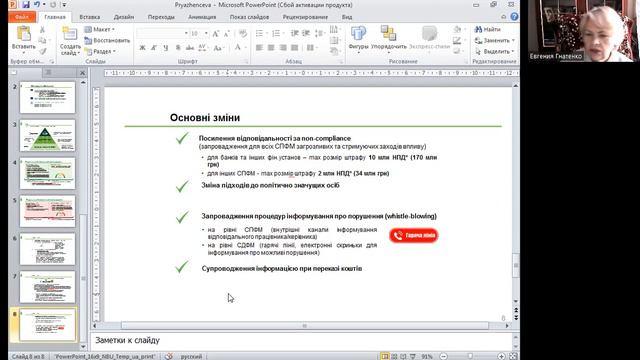640x360 pixels.
Task: Click the PowerPoint Help question mark icon
Action: 514,17
